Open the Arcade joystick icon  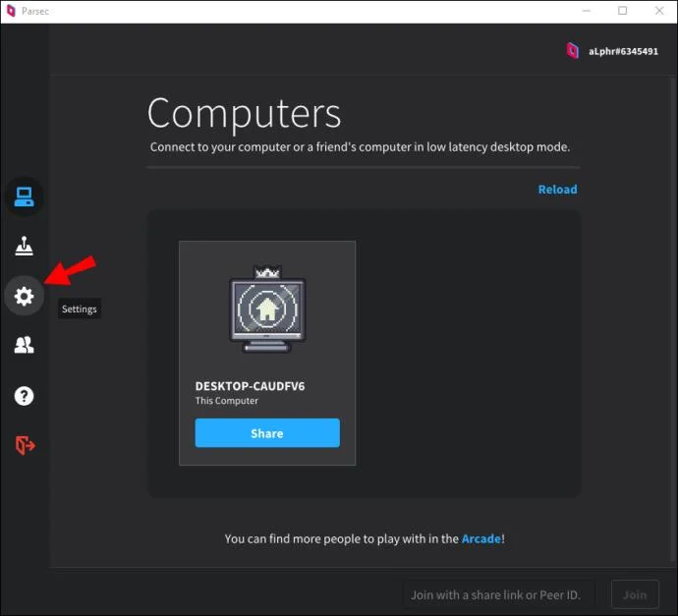(25, 247)
